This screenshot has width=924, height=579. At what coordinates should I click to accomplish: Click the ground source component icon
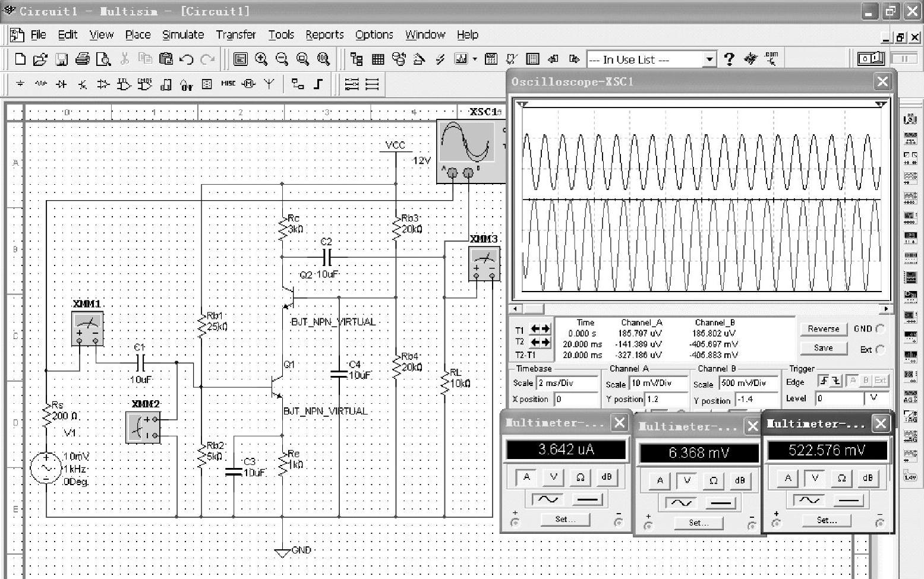coord(20,84)
